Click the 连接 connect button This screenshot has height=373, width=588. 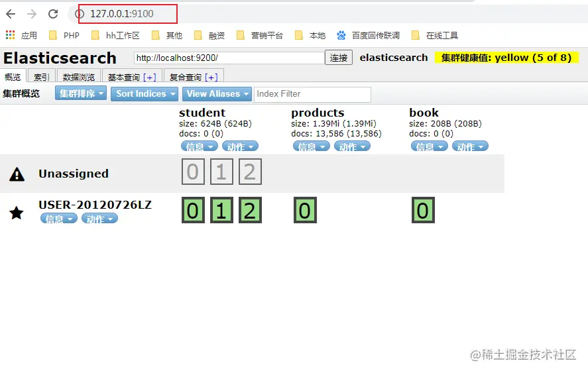[x=339, y=58]
